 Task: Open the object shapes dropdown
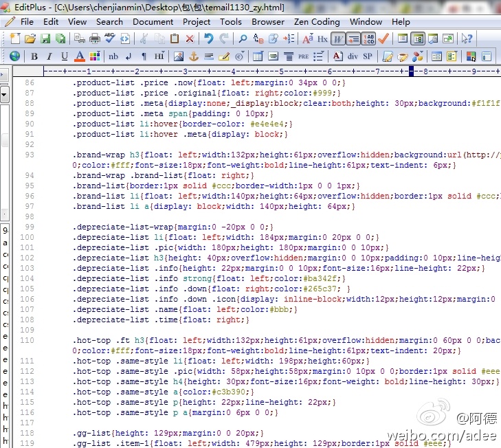pyautogui.click(x=418, y=56)
